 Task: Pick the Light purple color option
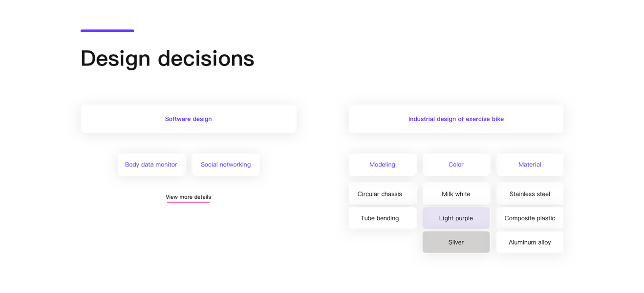click(x=456, y=218)
